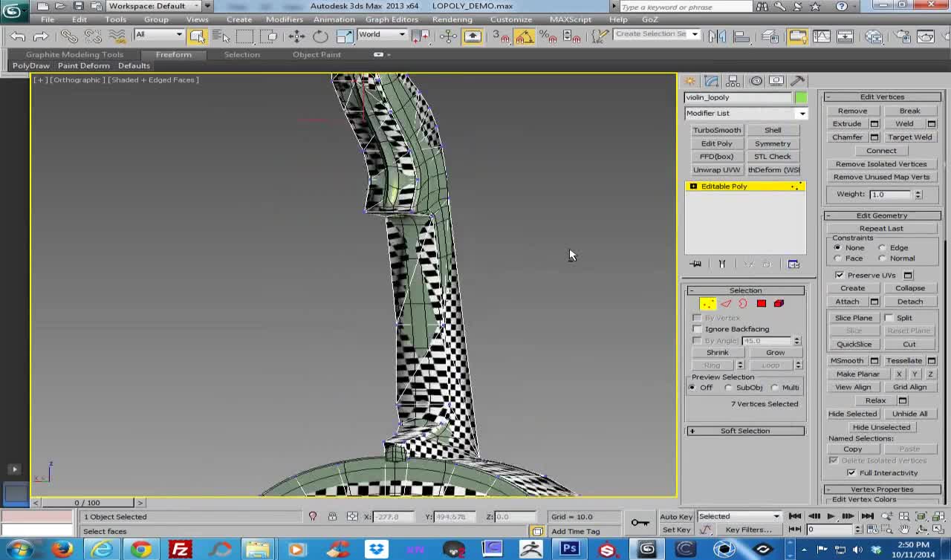Viewport: 951px width, 560px height.
Task: Toggle the Full Interactivity checkbox
Action: (x=851, y=473)
